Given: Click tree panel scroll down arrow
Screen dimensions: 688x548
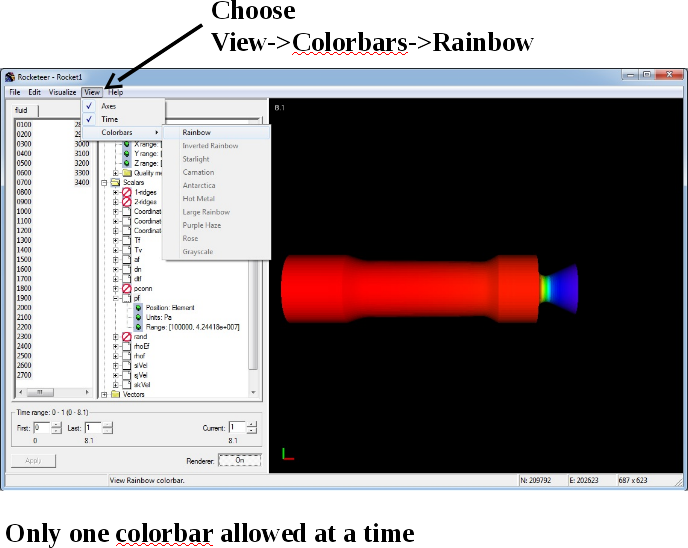Looking at the screenshot, I should (x=253, y=392).
